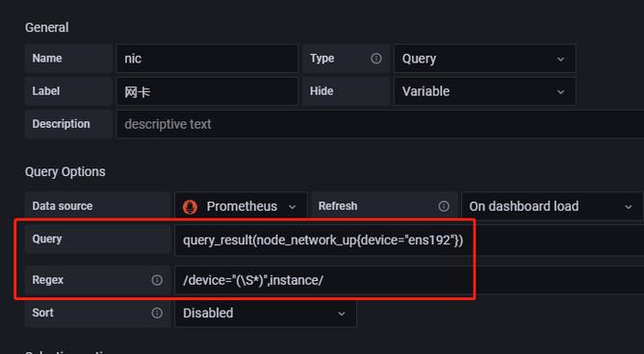Viewport: 644px width, 354px height.
Task: Click the Regex row label text
Action: click(x=47, y=280)
